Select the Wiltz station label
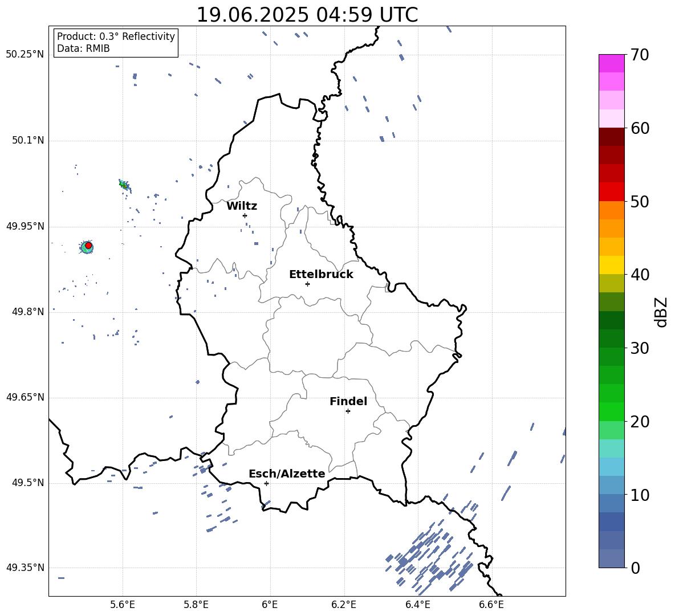This screenshot has width=675, height=616. point(242,206)
